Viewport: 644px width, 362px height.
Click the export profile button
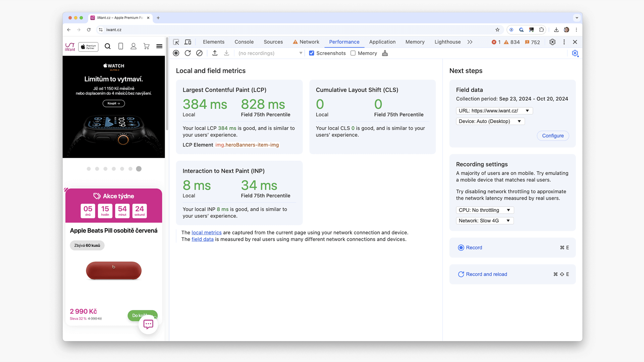tap(215, 53)
